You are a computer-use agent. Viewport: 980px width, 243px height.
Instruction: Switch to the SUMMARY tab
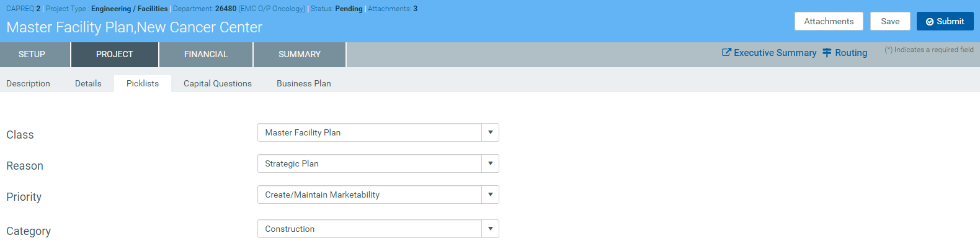coord(300,55)
